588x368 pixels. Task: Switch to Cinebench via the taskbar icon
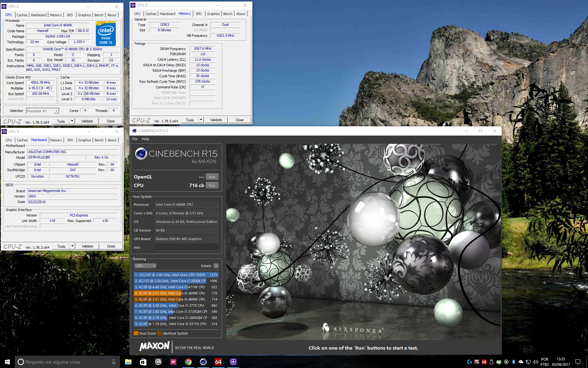point(203,362)
